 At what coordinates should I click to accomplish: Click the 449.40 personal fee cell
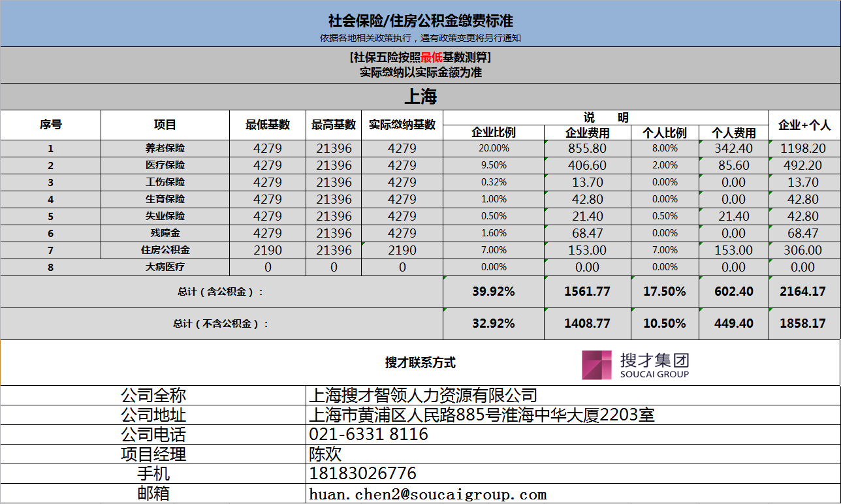(733, 323)
